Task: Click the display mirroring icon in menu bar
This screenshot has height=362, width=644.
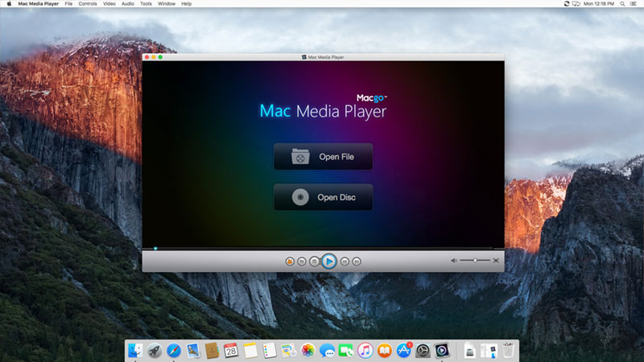Action: click(576, 4)
